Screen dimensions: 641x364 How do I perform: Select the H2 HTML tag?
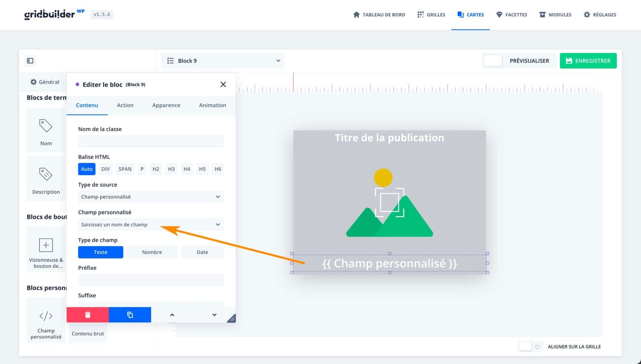point(156,169)
